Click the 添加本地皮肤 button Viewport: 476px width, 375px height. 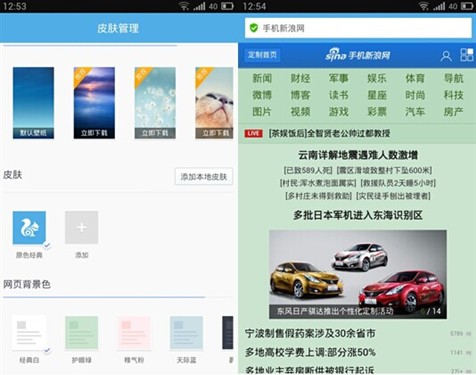(x=204, y=176)
